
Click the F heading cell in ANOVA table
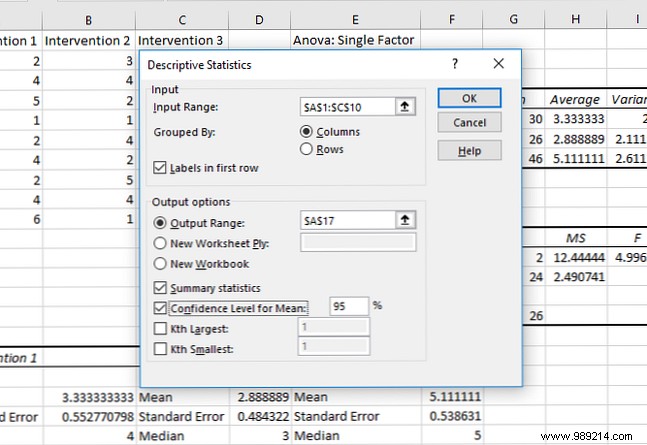click(627, 238)
